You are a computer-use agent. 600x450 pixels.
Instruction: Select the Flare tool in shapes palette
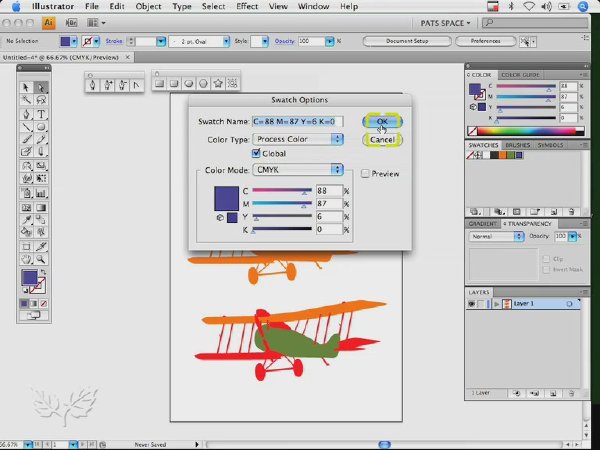(x=232, y=83)
